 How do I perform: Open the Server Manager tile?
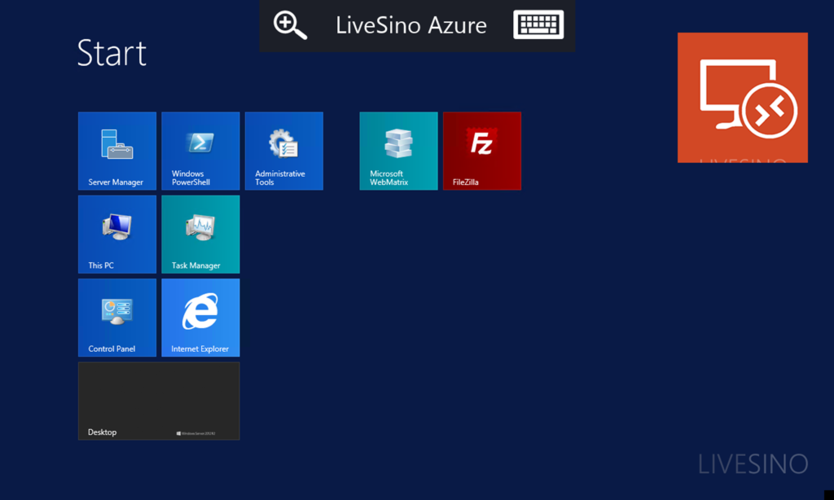point(117,151)
